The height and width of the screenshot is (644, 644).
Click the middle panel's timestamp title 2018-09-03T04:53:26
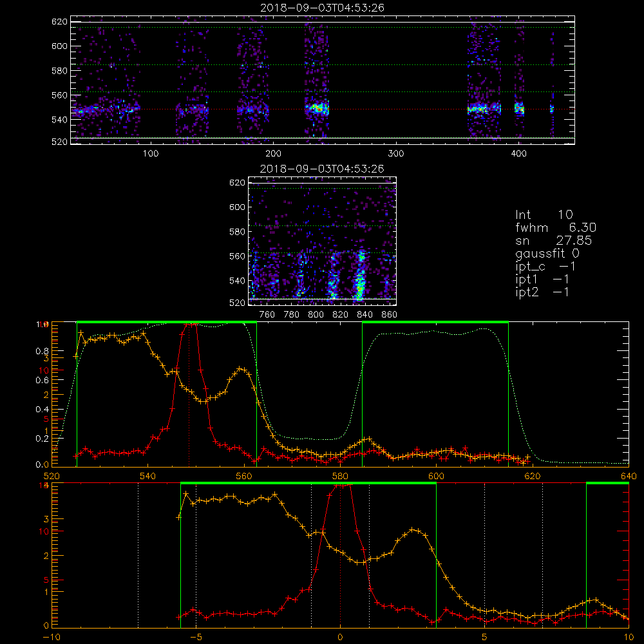point(323,169)
